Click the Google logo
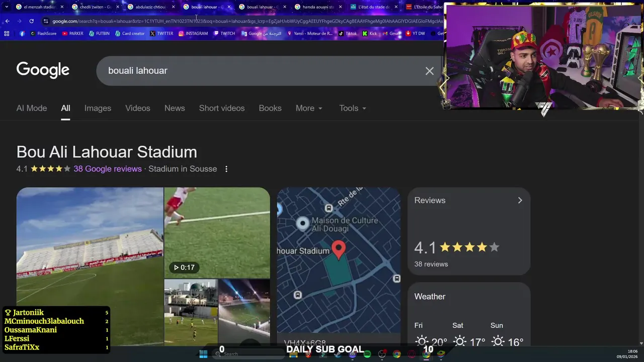The image size is (644, 362). tap(43, 70)
